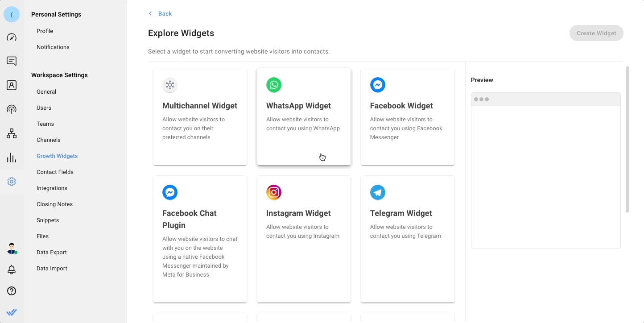The image size is (644, 323).
Task: Open the Data Export page
Action: coord(51,253)
